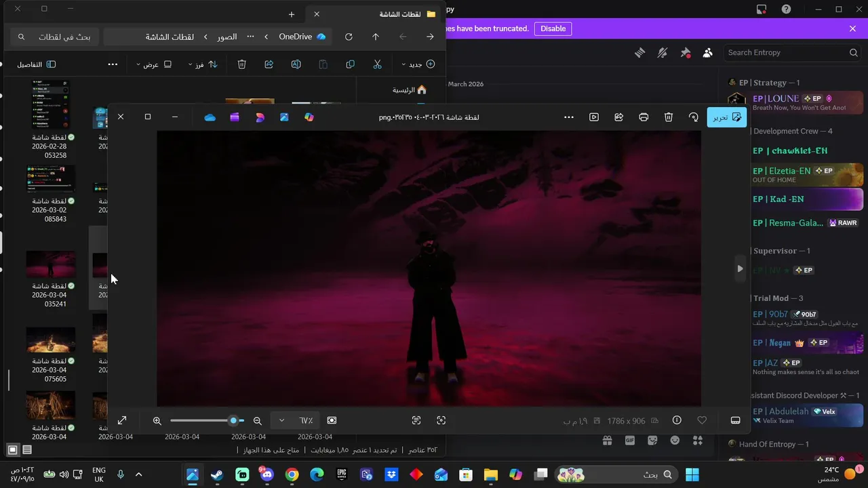This screenshot has width=868, height=488.
Task: Open OneDrive cloud icon in Photos title bar
Action: [x=210, y=117]
